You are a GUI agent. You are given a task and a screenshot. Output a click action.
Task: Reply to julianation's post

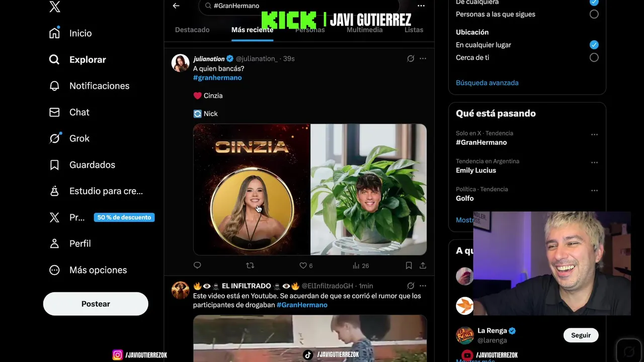pos(197,265)
